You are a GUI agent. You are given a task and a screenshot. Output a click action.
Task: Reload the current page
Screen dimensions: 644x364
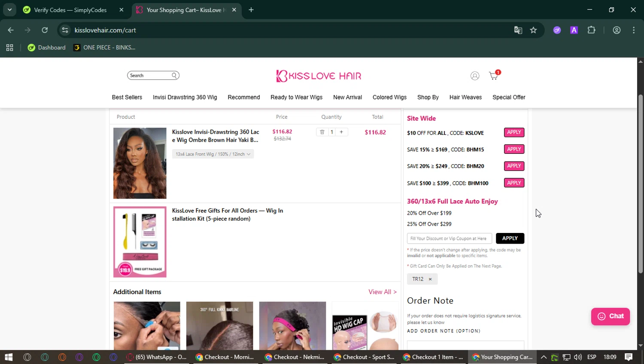coord(45,30)
